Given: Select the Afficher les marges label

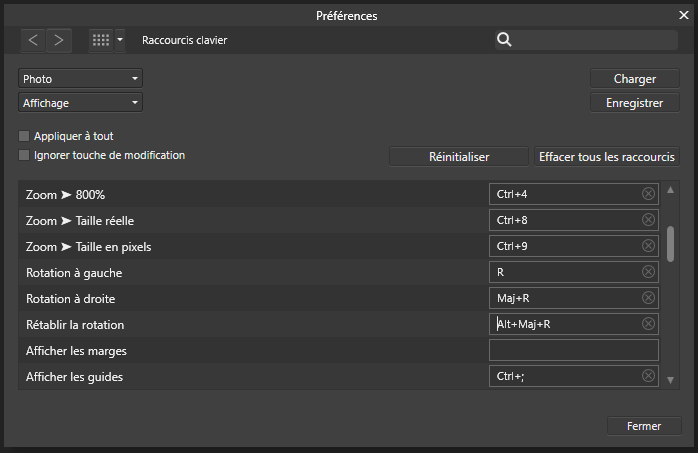Looking at the screenshot, I should coord(76,351).
